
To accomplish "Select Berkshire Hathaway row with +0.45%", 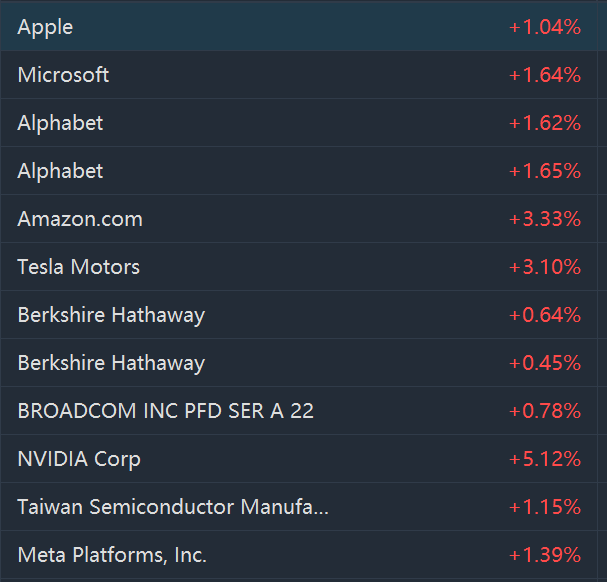I will coord(111,363).
